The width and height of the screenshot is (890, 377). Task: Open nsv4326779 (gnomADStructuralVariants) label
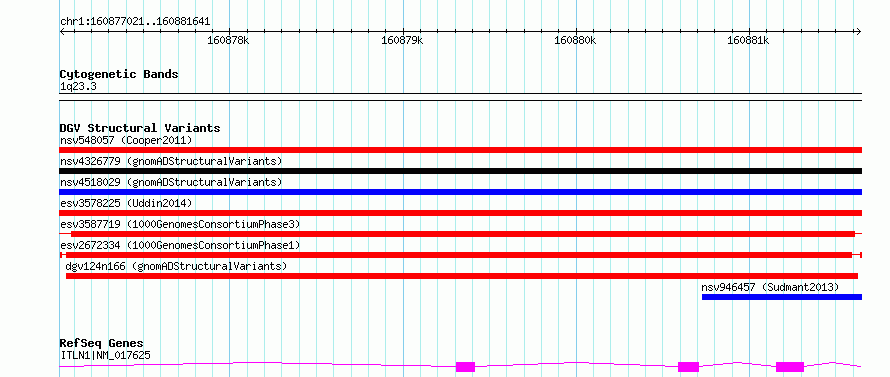171,161
